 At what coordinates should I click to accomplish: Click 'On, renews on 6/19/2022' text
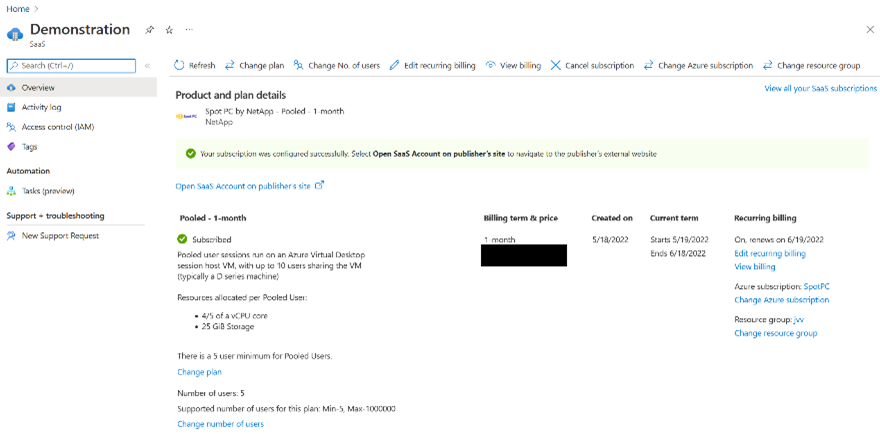point(779,240)
